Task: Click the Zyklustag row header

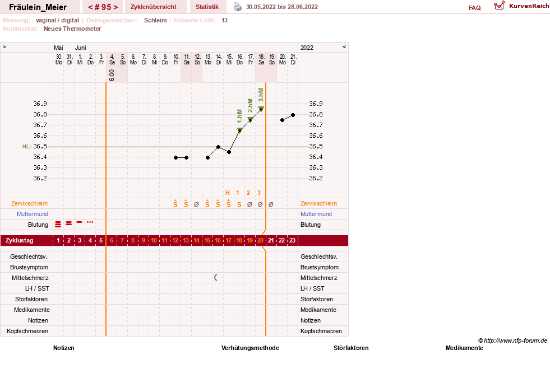Action: [20, 241]
